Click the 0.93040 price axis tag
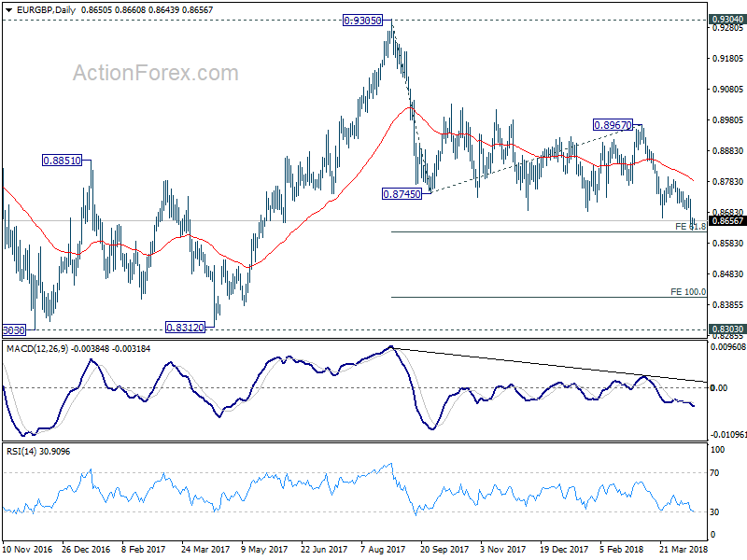This screenshot has width=747, height=560. (727, 20)
